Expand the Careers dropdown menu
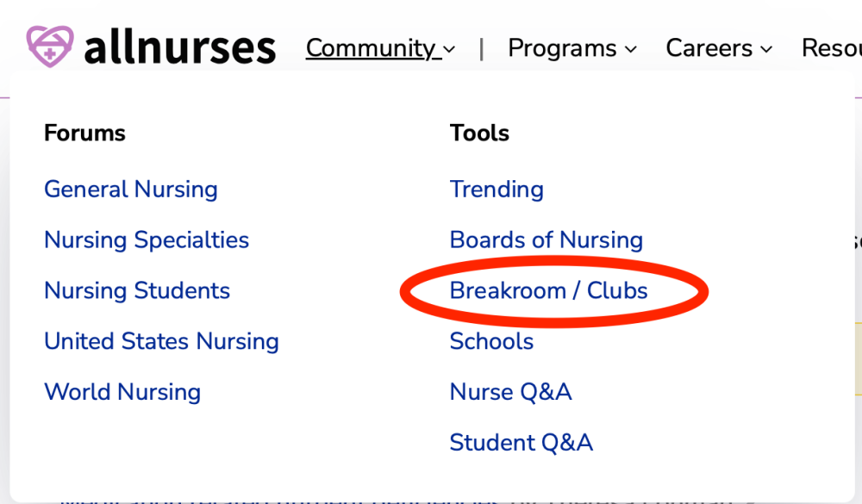 [709, 48]
